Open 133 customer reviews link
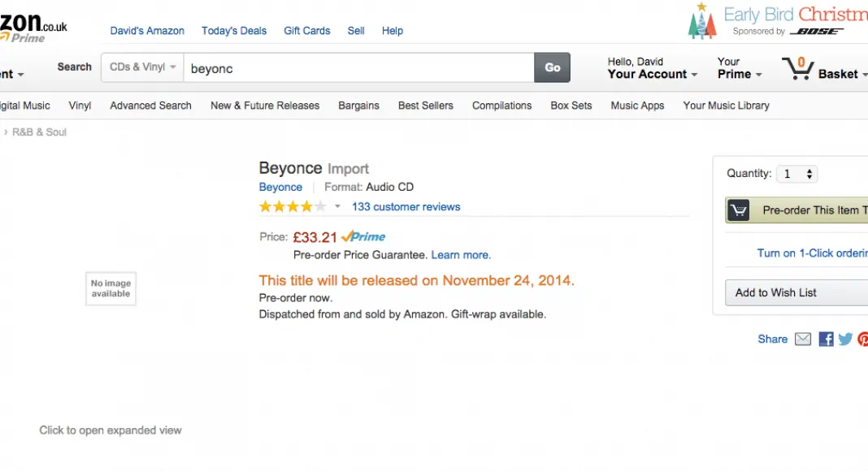Image resolution: width=868 pixels, height=471 pixels. (x=406, y=207)
